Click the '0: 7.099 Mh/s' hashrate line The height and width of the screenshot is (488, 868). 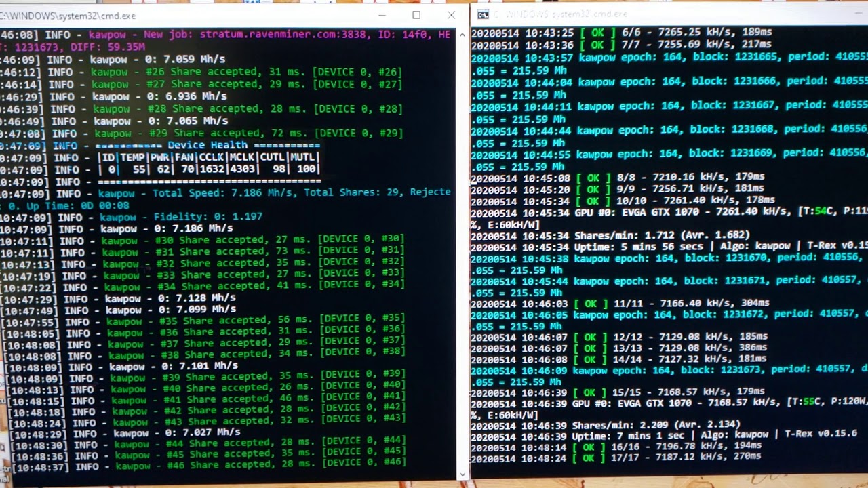click(x=119, y=310)
